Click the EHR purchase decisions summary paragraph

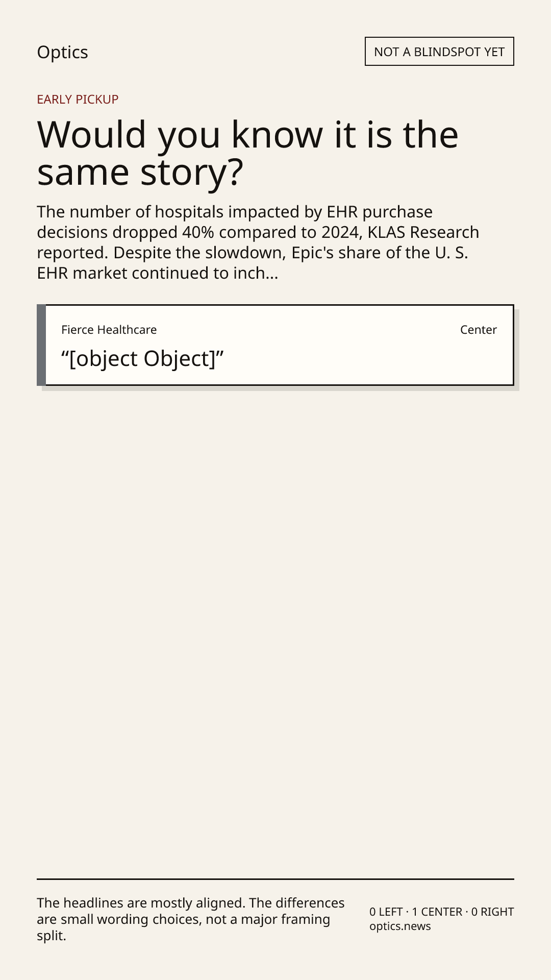tap(258, 242)
